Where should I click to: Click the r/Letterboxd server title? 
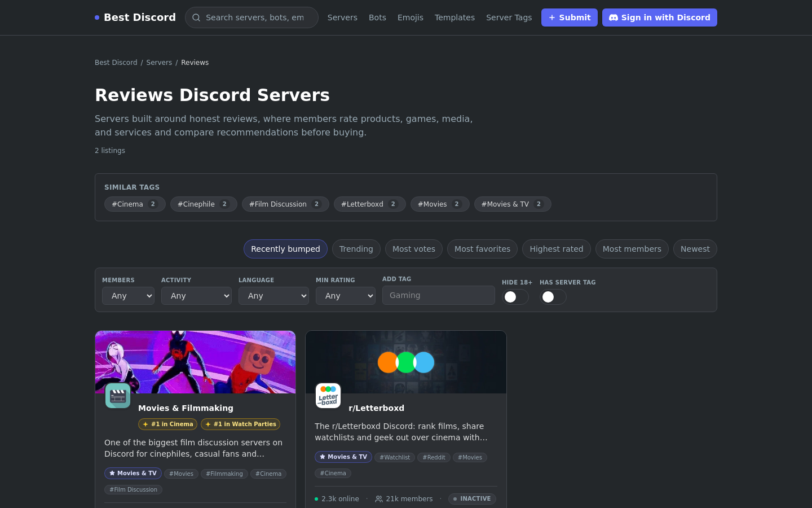pos(377,408)
